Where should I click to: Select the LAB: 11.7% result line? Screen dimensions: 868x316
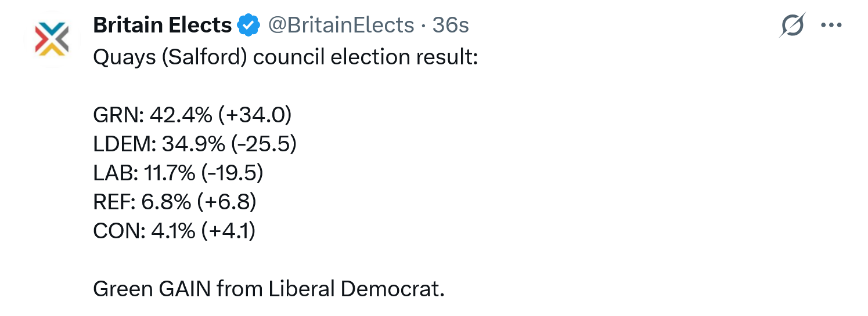178,173
